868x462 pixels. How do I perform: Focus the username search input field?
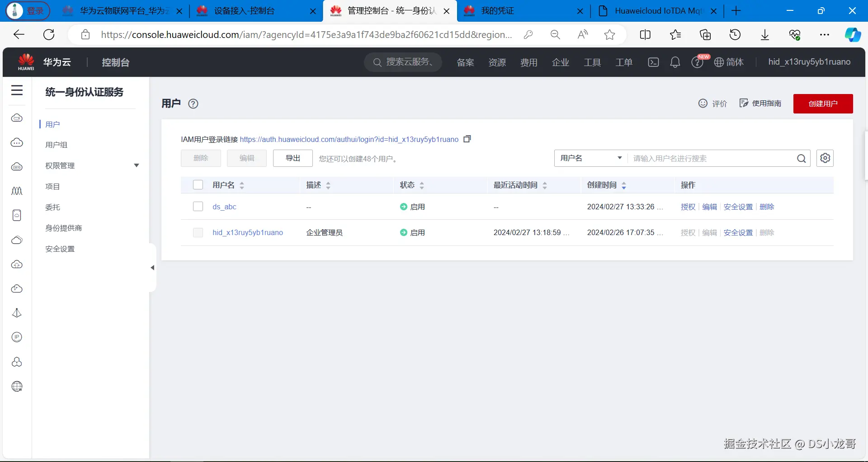(712, 158)
